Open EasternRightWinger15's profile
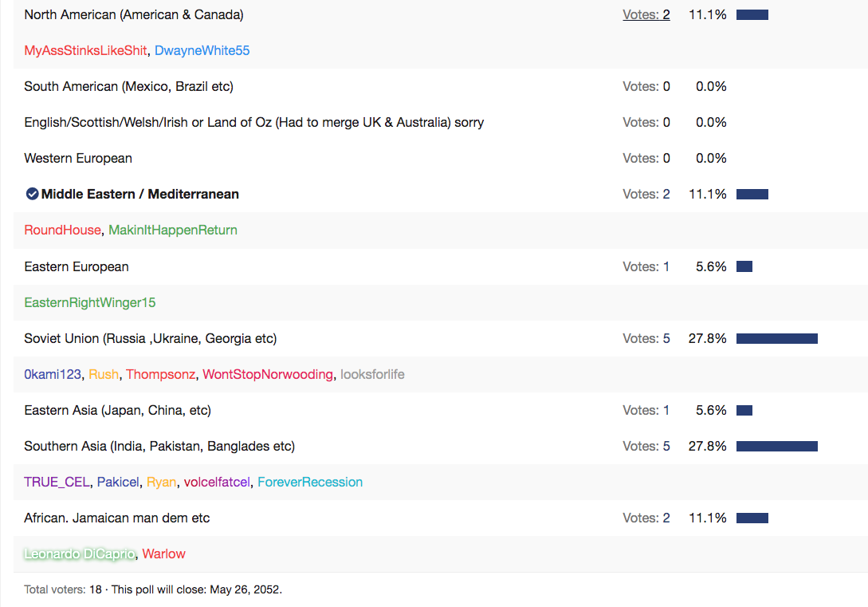The image size is (868, 607). [90, 302]
